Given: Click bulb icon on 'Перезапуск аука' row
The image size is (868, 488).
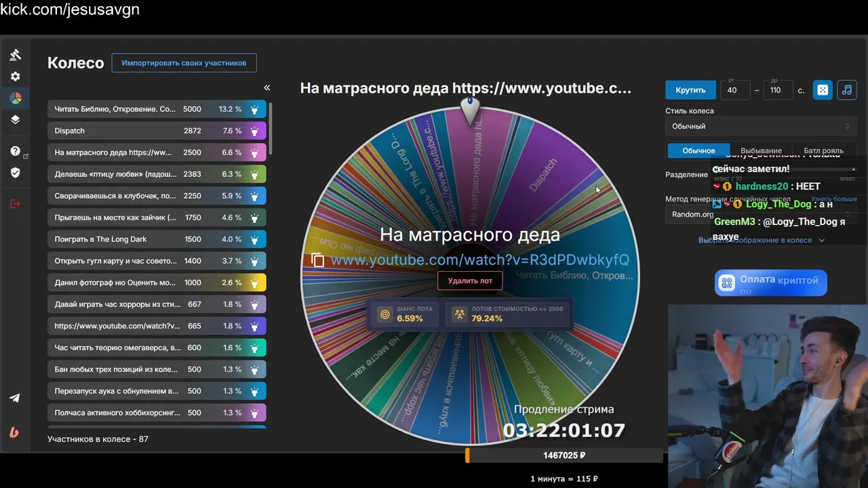Looking at the screenshot, I should pyautogui.click(x=254, y=391).
